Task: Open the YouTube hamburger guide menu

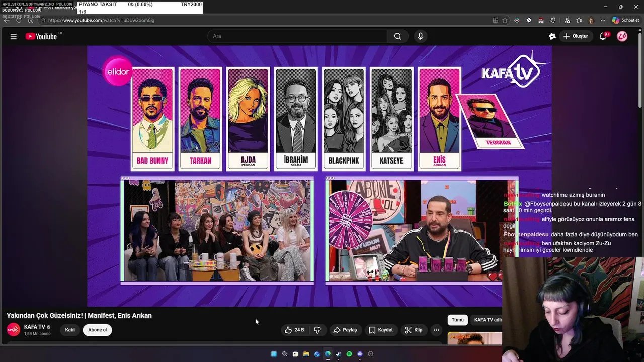Action: (14, 36)
